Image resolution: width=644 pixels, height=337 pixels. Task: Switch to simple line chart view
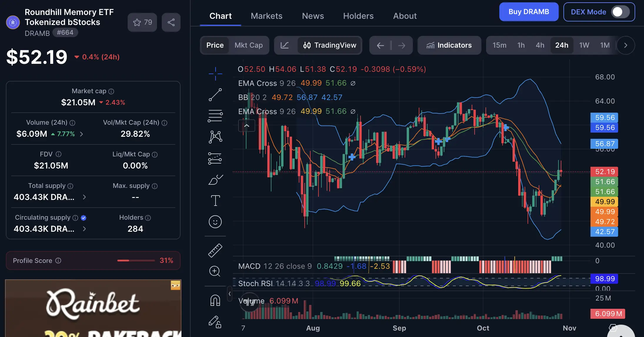(x=285, y=45)
